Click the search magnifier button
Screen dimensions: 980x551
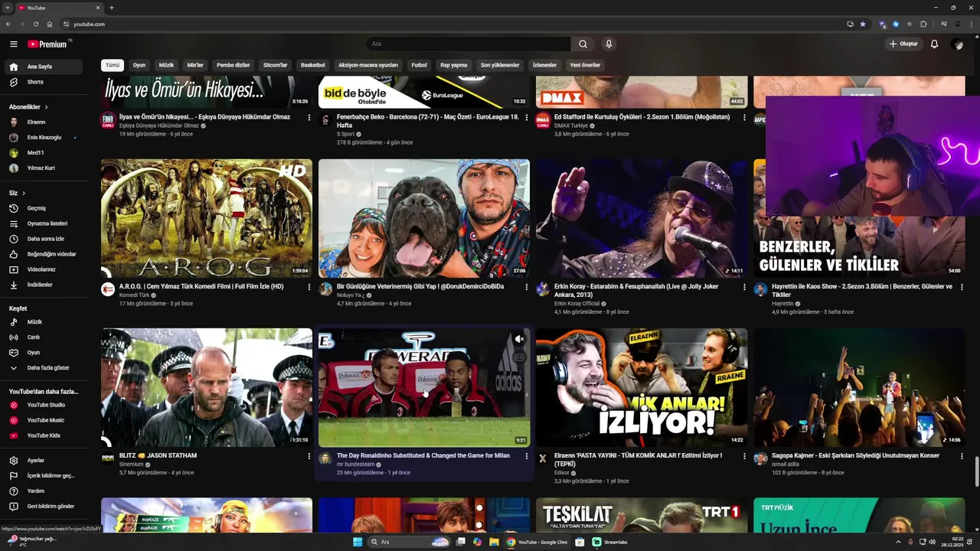coord(583,44)
